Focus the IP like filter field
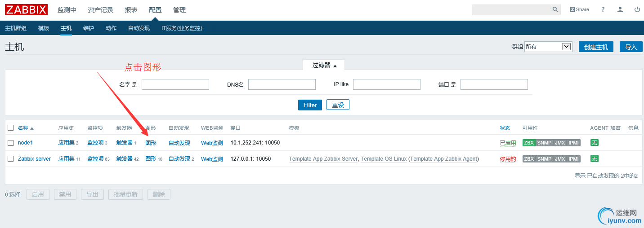 pos(387,84)
